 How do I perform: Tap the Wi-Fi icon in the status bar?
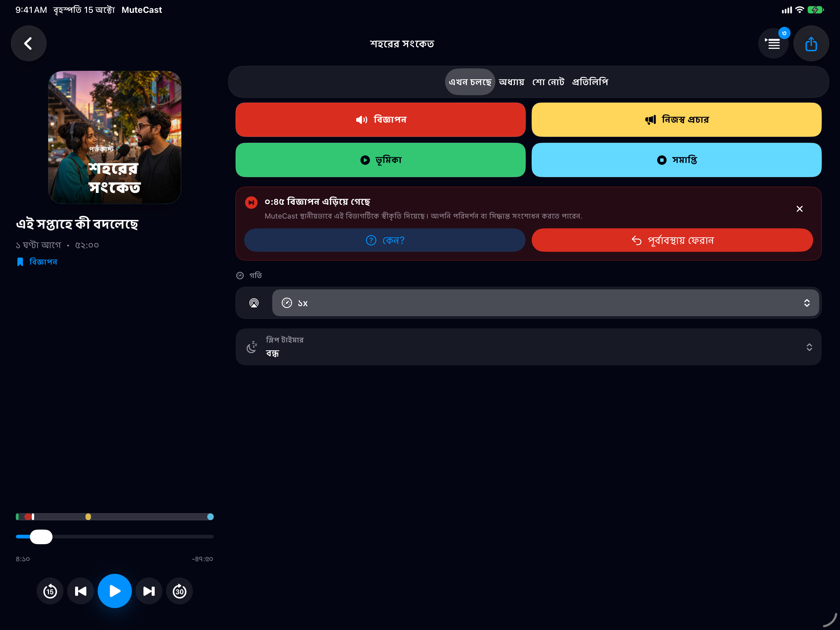799,10
